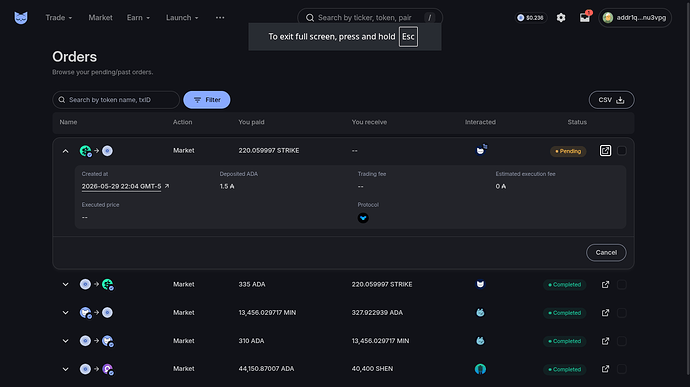Click Completed status of the 40,400 SHEN order
Viewport: 690px width, 387px height.
click(x=565, y=369)
